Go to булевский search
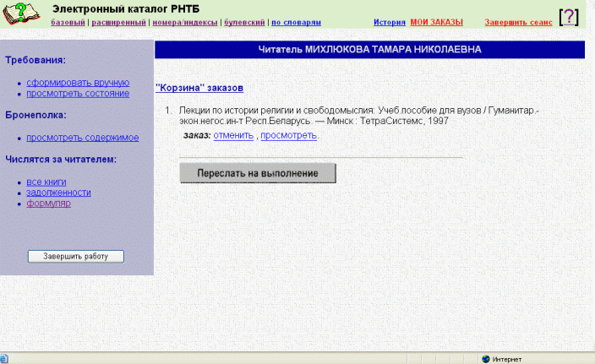Viewport: 595px width, 364px height. [243, 22]
